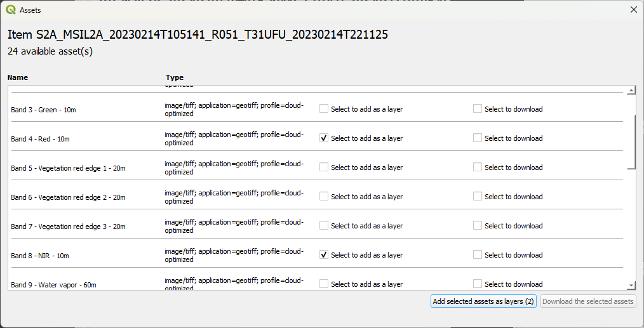The width and height of the screenshot is (644, 328).
Task: Uncheck add as layer for Band 8 NIR
Action: pos(324,255)
